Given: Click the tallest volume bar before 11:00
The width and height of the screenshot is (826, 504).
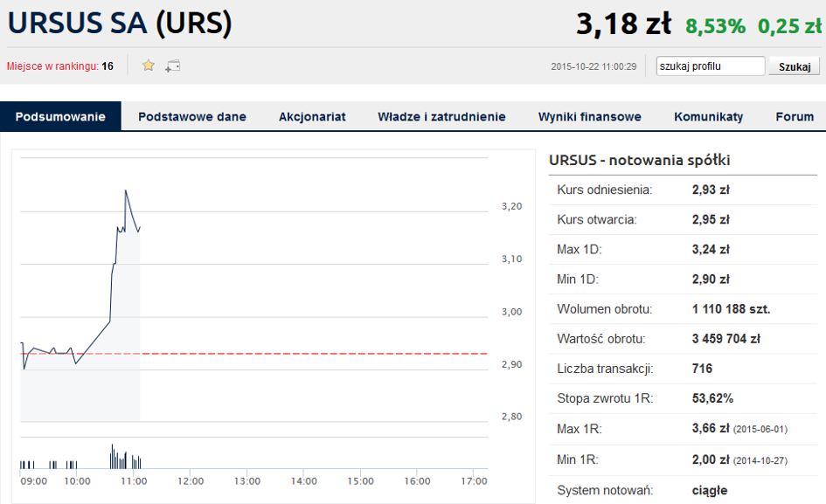Looking at the screenshot, I should click(112, 456).
